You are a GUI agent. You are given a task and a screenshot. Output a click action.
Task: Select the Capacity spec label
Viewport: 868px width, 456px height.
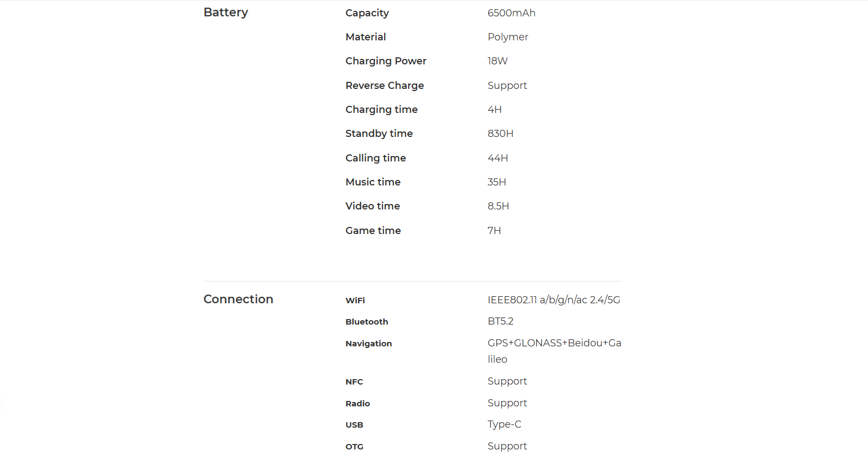click(x=367, y=13)
